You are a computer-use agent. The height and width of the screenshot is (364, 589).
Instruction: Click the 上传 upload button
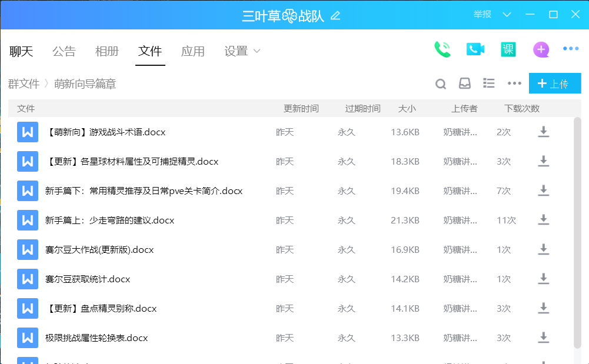click(x=555, y=84)
